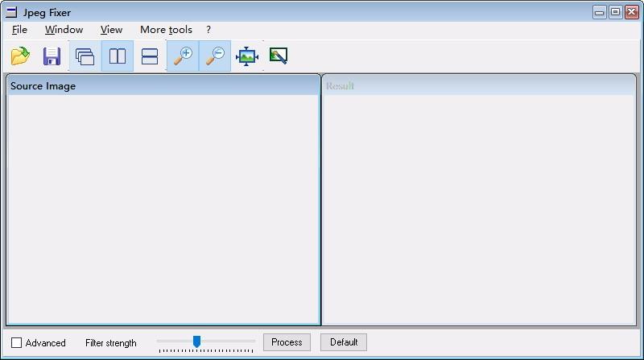The width and height of the screenshot is (644, 360).
Task: Close the Jpeg Fixer window
Action: click(x=632, y=12)
